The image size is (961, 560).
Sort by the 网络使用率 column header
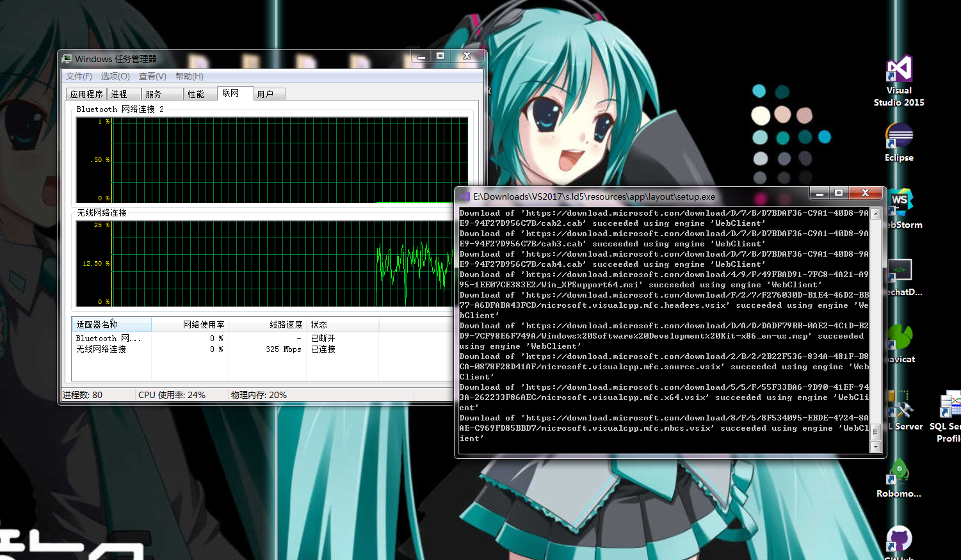tap(190, 324)
